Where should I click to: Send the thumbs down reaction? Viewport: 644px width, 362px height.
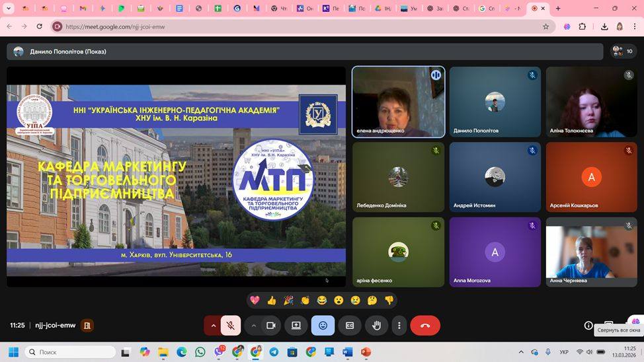pyautogui.click(x=389, y=301)
